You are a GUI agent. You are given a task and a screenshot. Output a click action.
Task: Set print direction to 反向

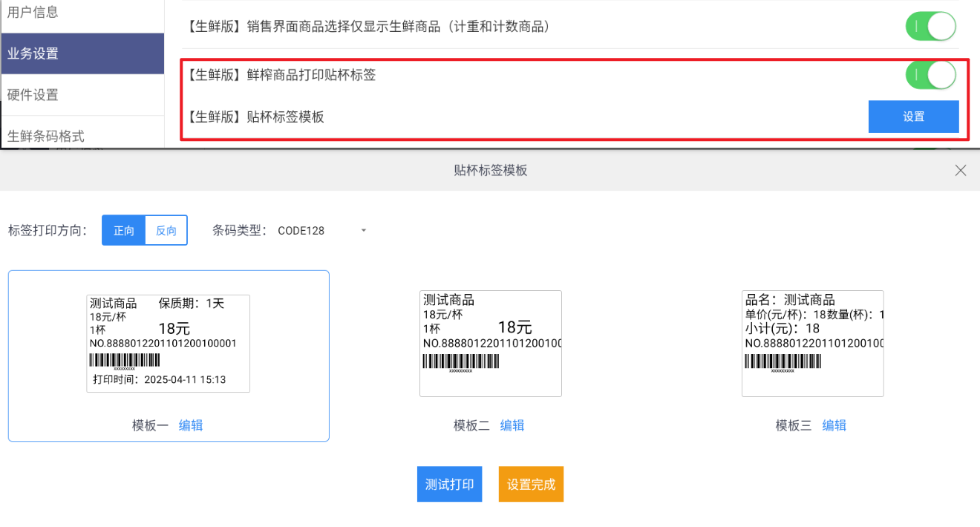pos(166,230)
